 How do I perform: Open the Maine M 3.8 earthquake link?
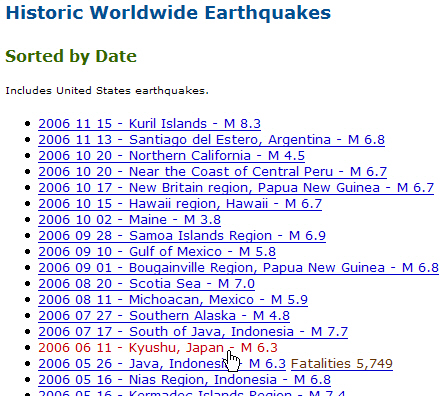(129, 220)
